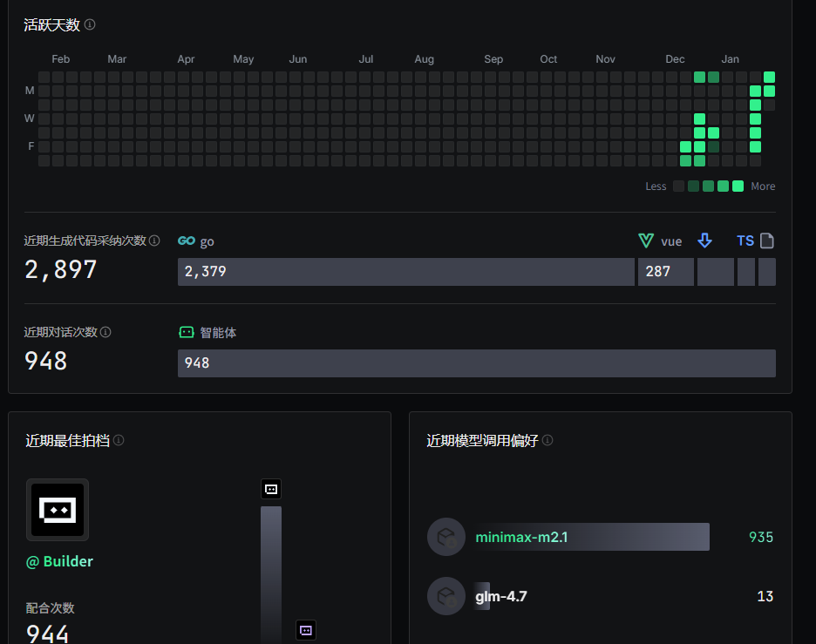Viewport: 816px width, 644px height.
Task: Click brightest green swatch next to More
Action: pyautogui.click(x=738, y=186)
